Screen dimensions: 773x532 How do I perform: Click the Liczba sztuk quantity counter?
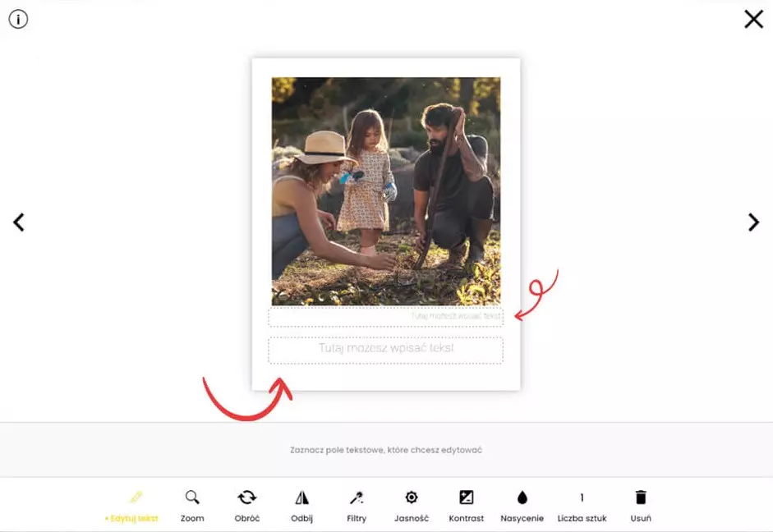(x=582, y=498)
